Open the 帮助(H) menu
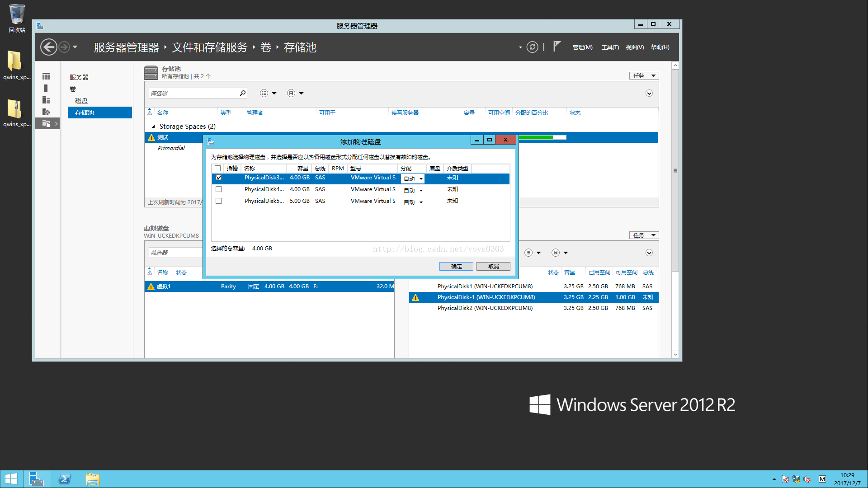This screenshot has width=868, height=488. click(x=660, y=47)
